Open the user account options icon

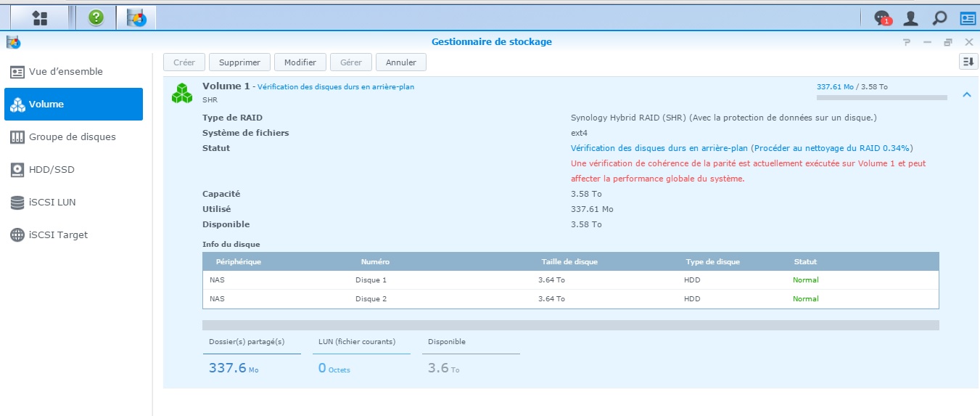coord(910,18)
